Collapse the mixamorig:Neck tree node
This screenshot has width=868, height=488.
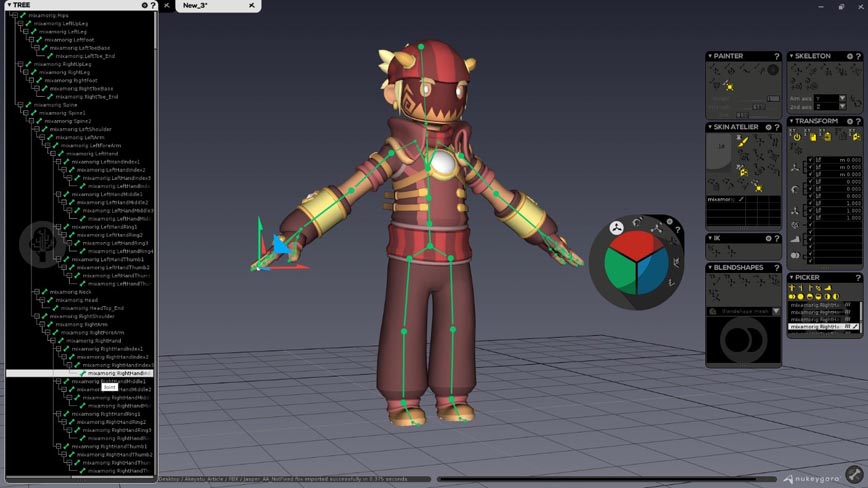[x=37, y=292]
